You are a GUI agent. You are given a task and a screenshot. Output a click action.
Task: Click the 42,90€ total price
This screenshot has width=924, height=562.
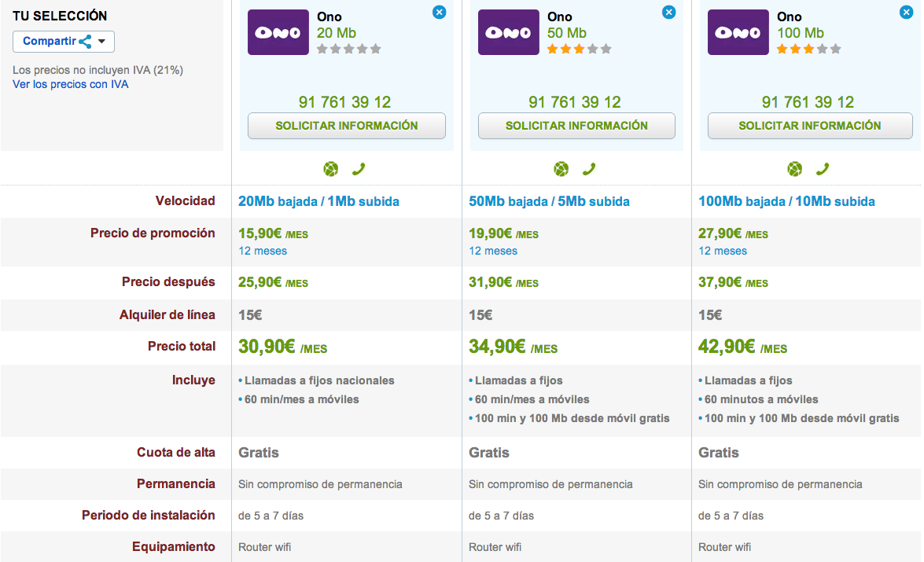[x=743, y=347]
